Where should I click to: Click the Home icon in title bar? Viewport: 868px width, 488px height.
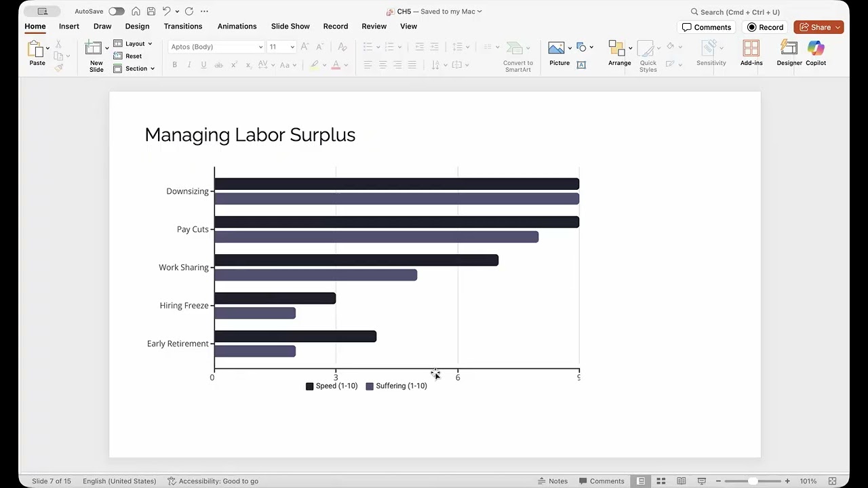(x=136, y=12)
